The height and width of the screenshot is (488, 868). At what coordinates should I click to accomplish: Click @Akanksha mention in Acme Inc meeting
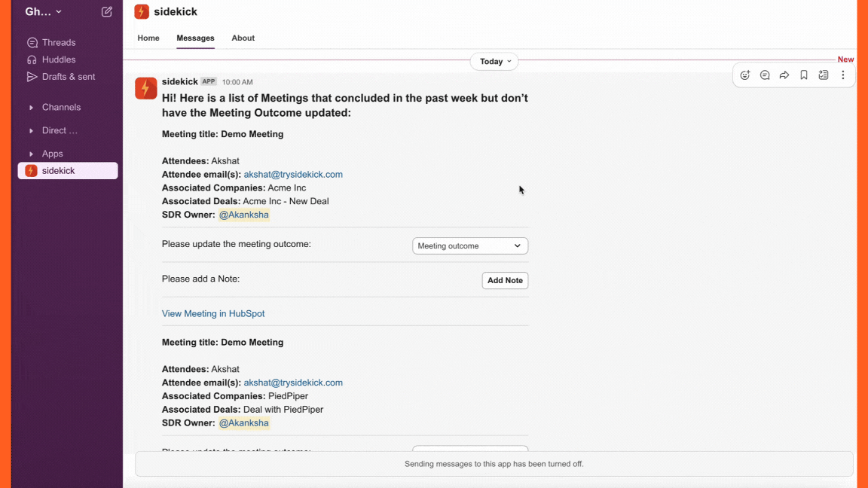click(244, 215)
